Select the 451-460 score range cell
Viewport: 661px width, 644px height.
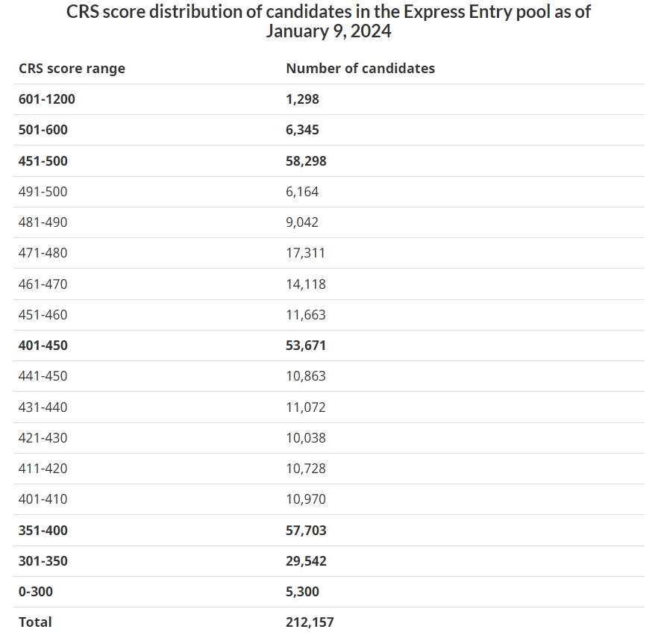[x=43, y=315]
